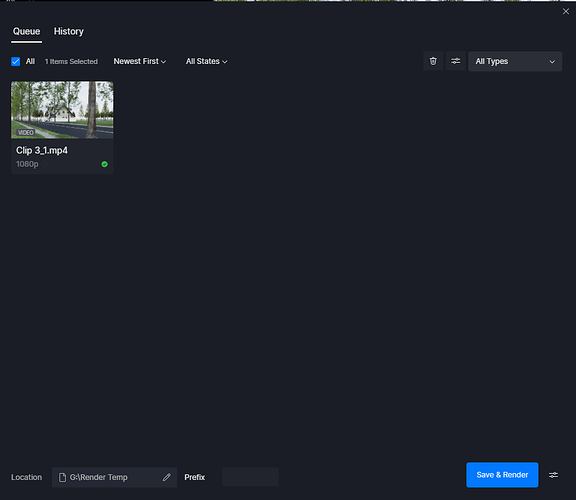The height and width of the screenshot is (500, 576).
Task: Open render settings icon next to Save & Render
Action: click(x=553, y=475)
